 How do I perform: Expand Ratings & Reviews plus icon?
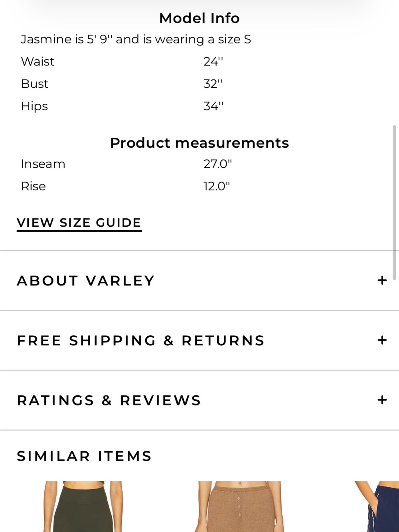pos(382,400)
